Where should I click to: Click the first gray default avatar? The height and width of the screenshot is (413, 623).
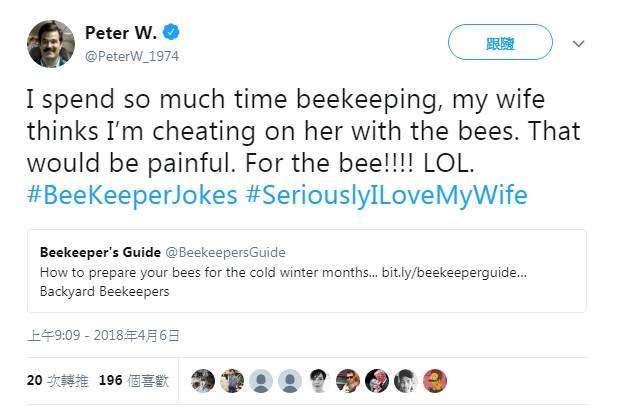[x=262, y=380]
